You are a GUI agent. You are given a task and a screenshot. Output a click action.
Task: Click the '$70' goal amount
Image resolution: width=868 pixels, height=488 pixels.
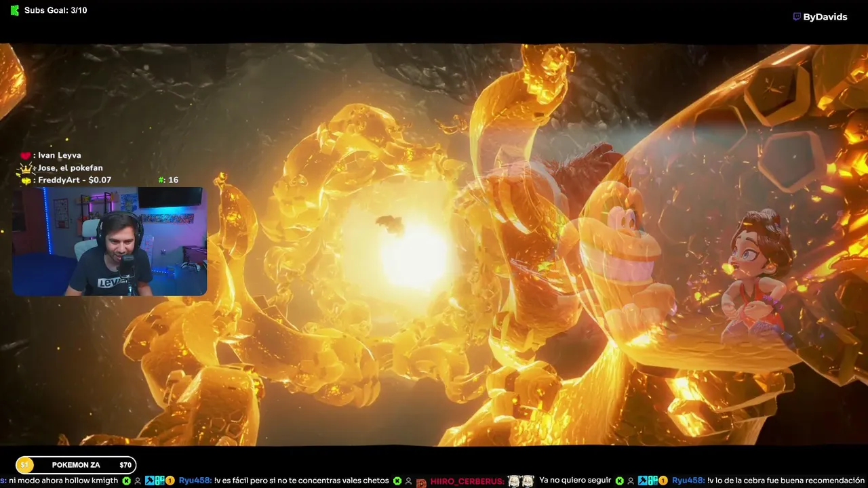coord(125,465)
